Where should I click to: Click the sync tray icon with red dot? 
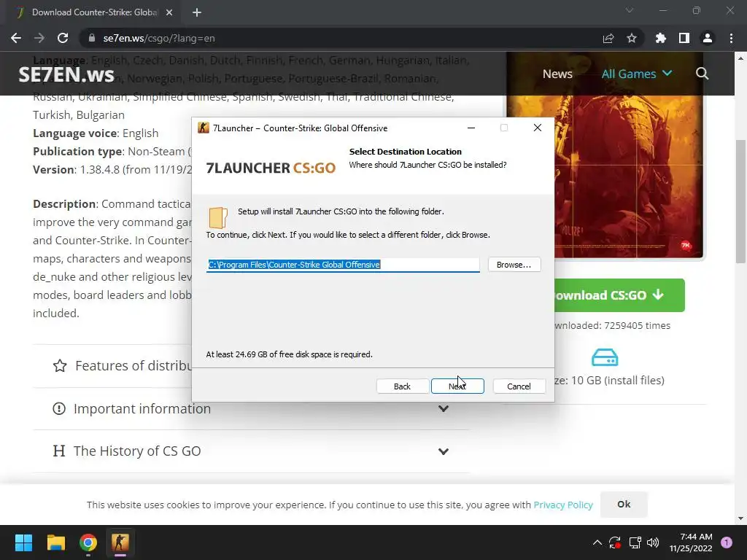coord(614,542)
